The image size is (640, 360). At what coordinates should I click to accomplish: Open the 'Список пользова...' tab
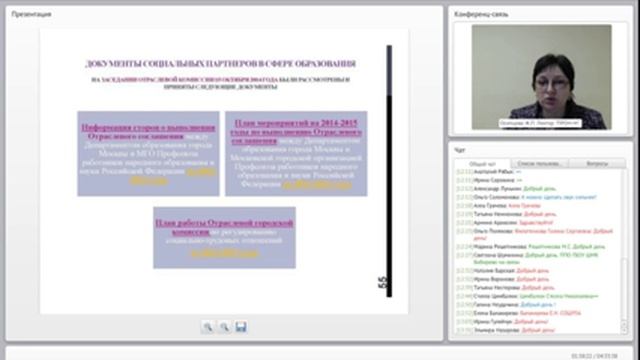539,164
